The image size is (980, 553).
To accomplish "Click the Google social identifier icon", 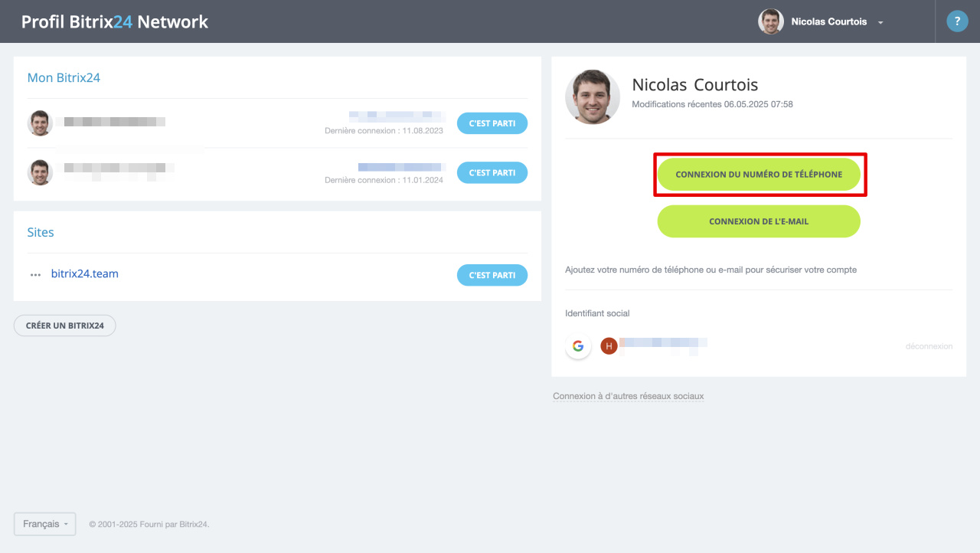I will coord(578,346).
